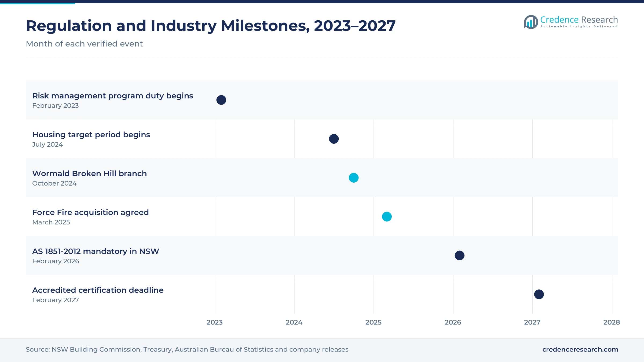Screen dimensions: 644x362
Task: Click the Source attribution text in footer
Action: pos(187,349)
